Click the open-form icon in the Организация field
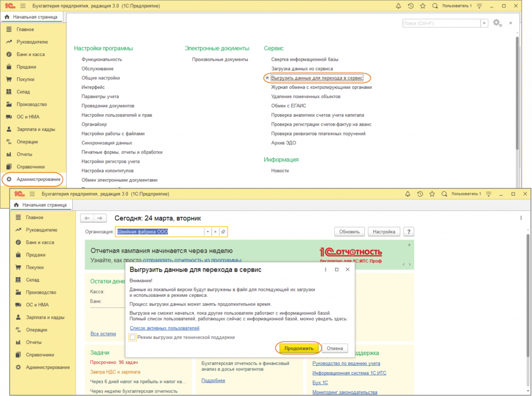Viewport: 532px width, 396px height. tap(223, 232)
